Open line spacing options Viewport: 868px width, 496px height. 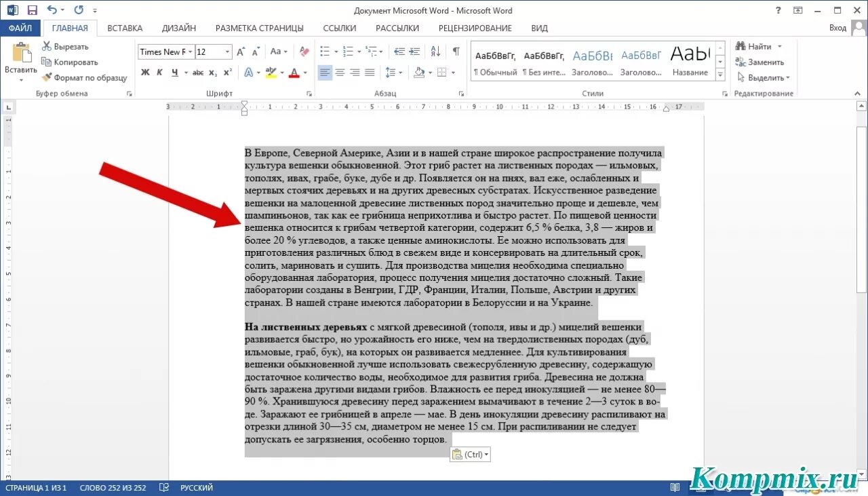393,73
